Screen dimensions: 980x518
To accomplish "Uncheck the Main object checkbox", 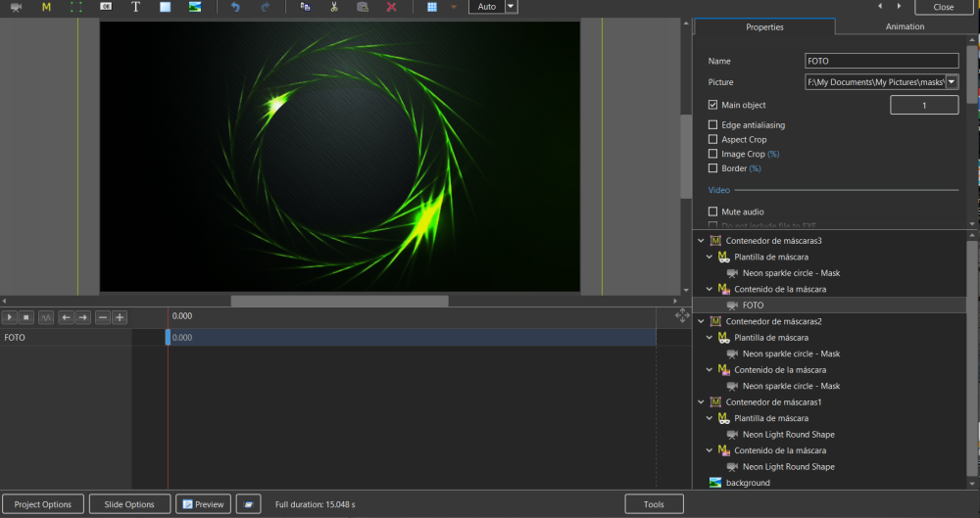I will 712,105.
